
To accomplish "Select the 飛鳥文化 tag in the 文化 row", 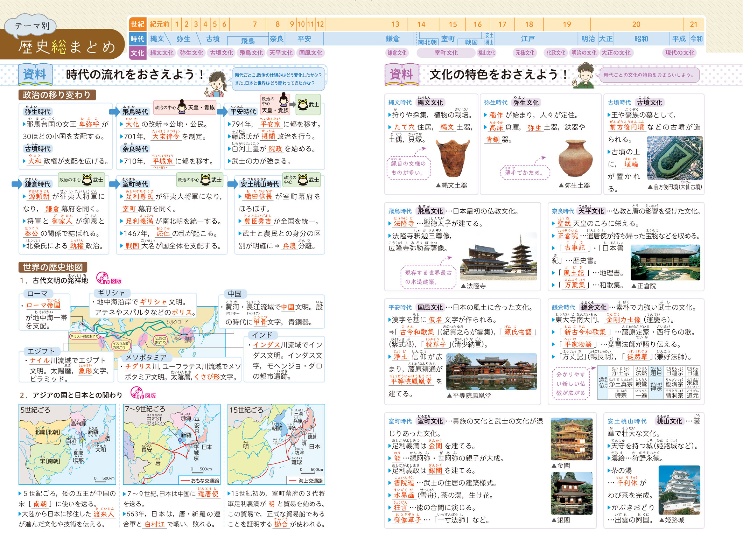I will (251, 53).
